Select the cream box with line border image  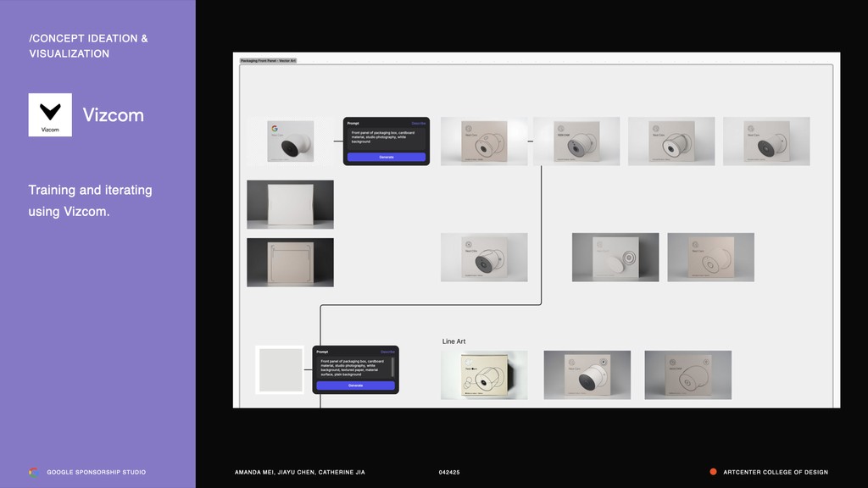coord(290,263)
